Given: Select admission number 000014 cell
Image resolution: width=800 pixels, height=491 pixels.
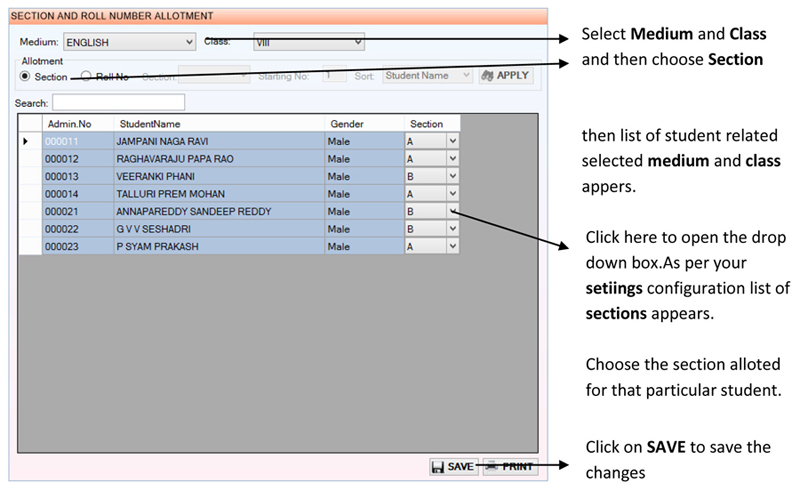Looking at the screenshot, I should pos(78,194).
